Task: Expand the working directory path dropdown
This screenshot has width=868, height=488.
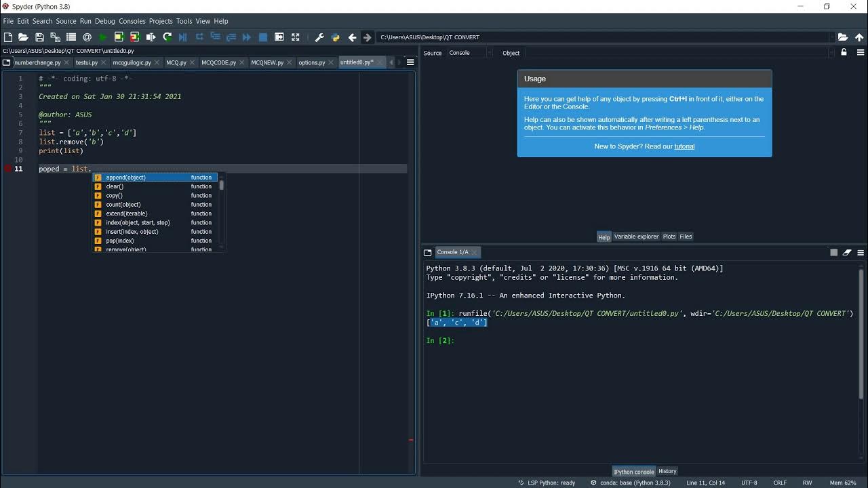Action: pos(831,37)
